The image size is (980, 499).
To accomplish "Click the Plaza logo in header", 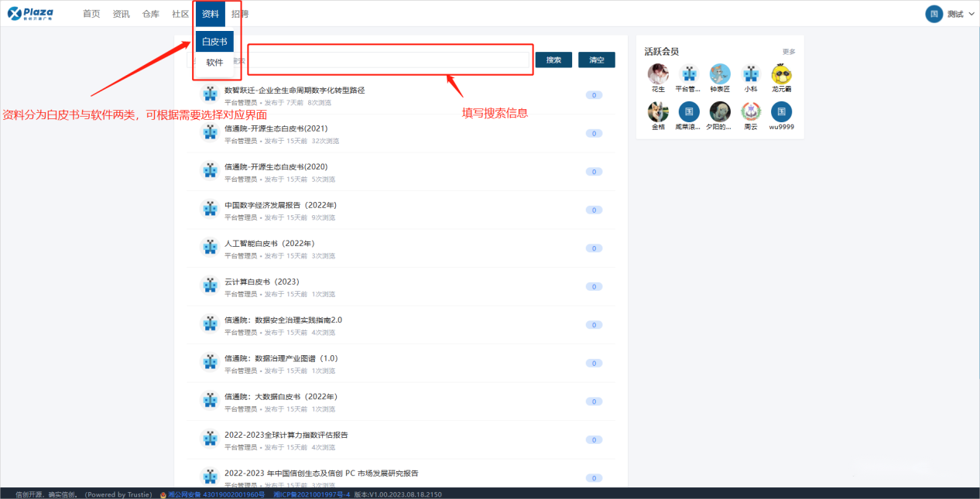I will pos(31,13).
